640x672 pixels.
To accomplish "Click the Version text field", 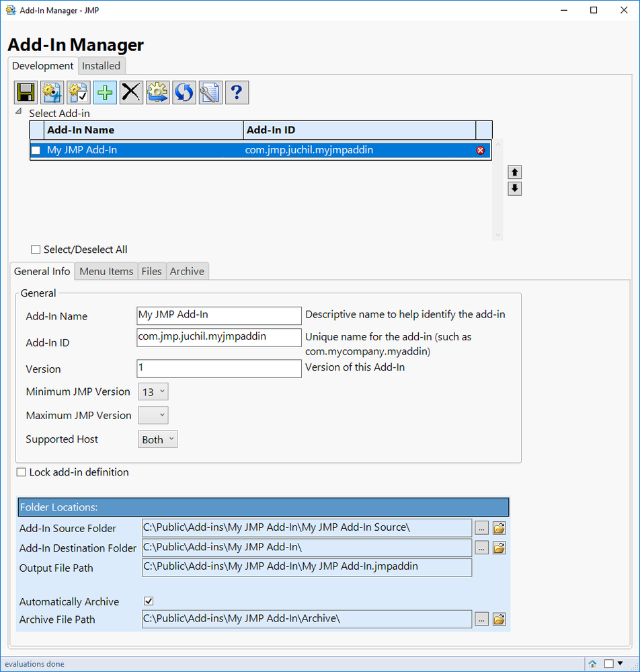I will pos(219,369).
